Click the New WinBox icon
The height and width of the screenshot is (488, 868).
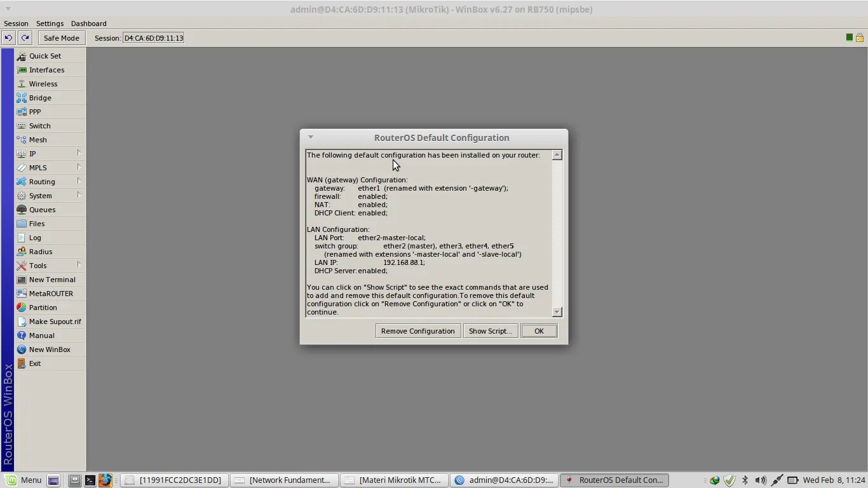coord(22,349)
